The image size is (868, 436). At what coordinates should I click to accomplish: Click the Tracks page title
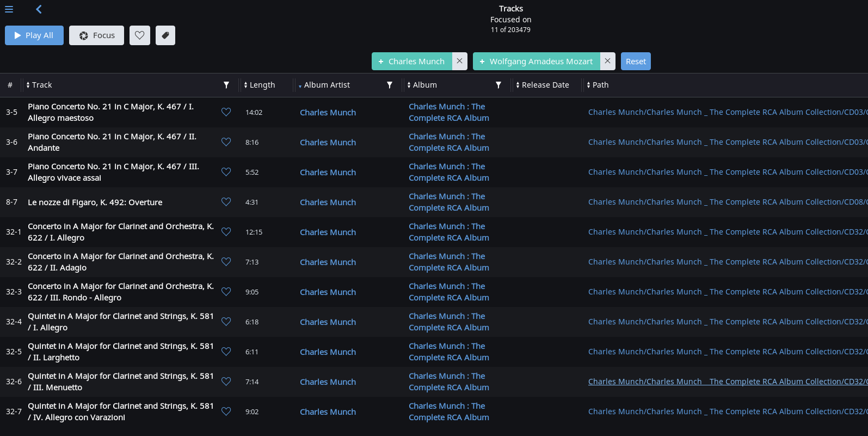point(511,9)
